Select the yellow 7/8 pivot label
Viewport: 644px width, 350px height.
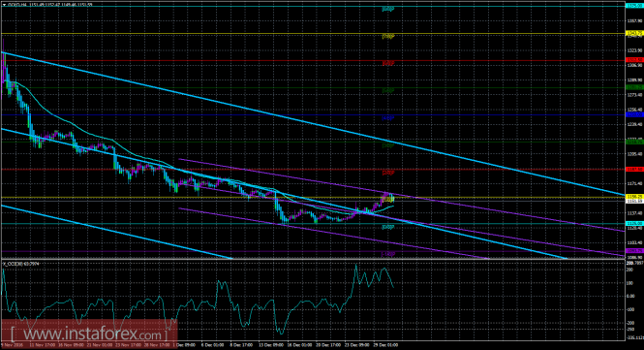tap(388, 37)
